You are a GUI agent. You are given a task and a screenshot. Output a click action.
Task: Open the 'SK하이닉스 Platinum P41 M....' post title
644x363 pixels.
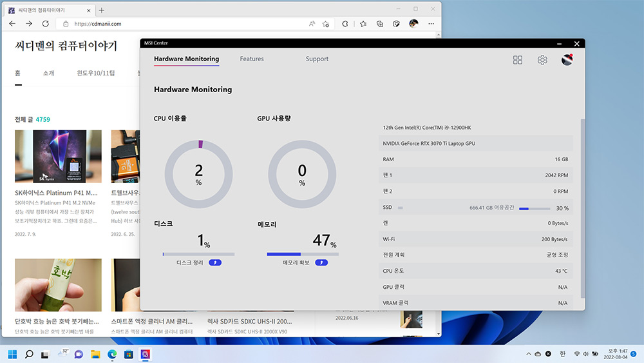[x=56, y=193]
